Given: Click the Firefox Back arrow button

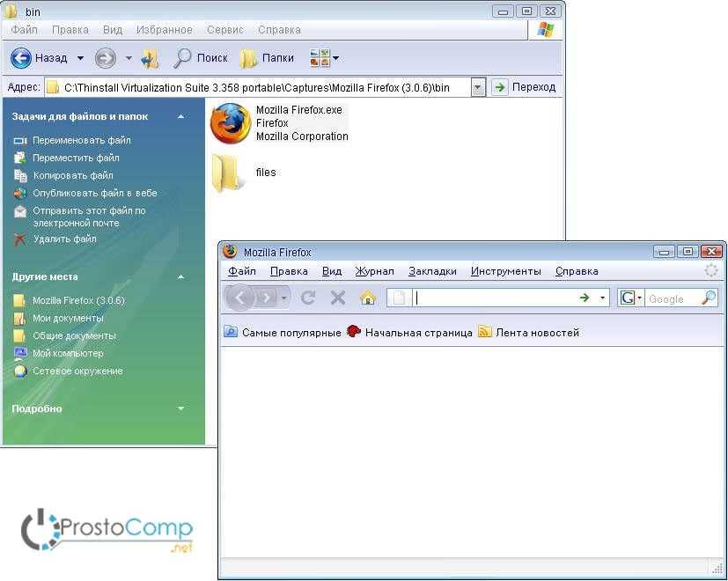Looking at the screenshot, I should (239, 298).
